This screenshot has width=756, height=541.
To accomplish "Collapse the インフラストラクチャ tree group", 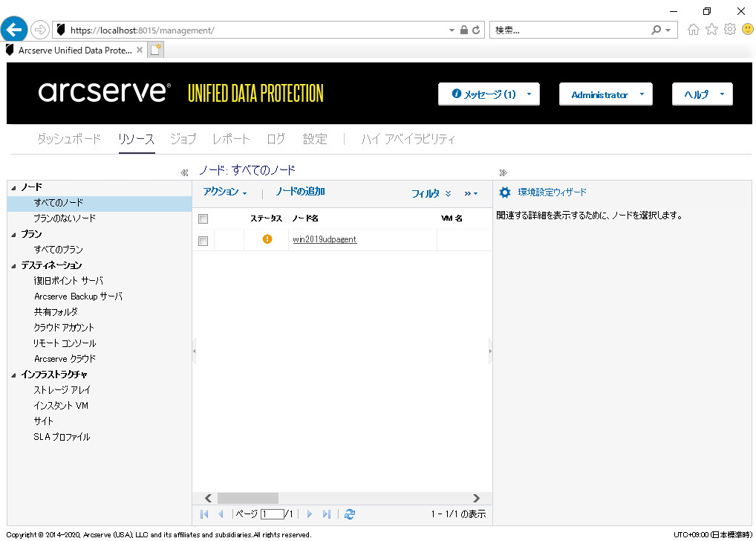I will [13, 375].
